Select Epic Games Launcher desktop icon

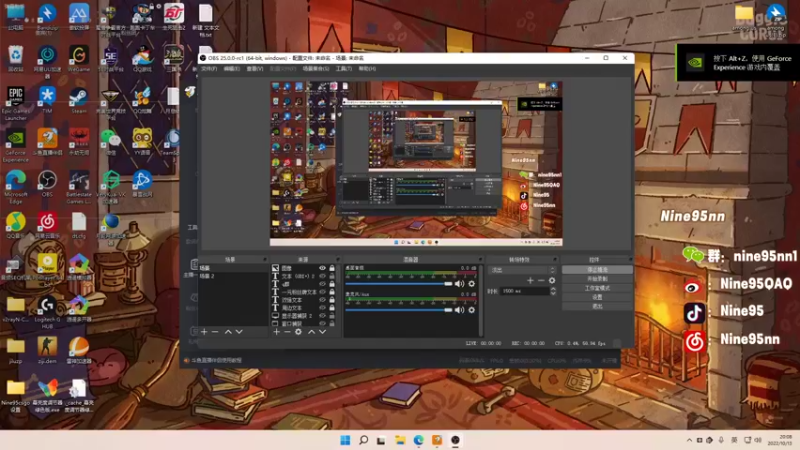pos(15,104)
